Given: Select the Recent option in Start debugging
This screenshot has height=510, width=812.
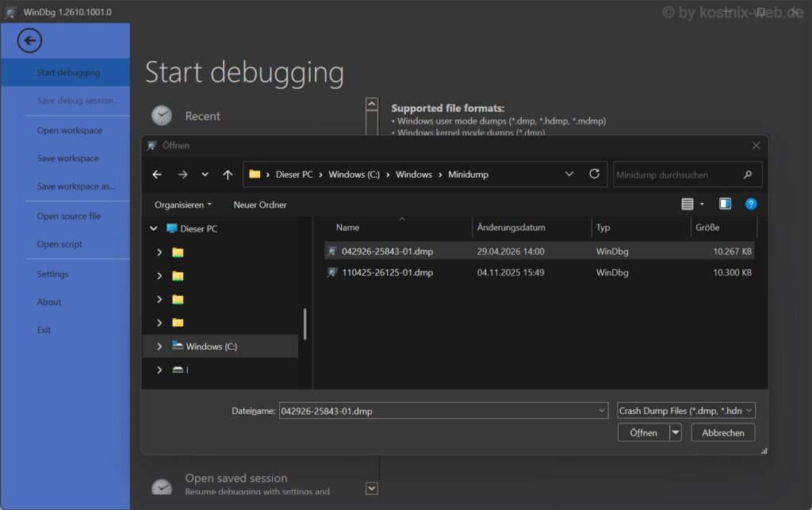Looking at the screenshot, I should coord(202,116).
